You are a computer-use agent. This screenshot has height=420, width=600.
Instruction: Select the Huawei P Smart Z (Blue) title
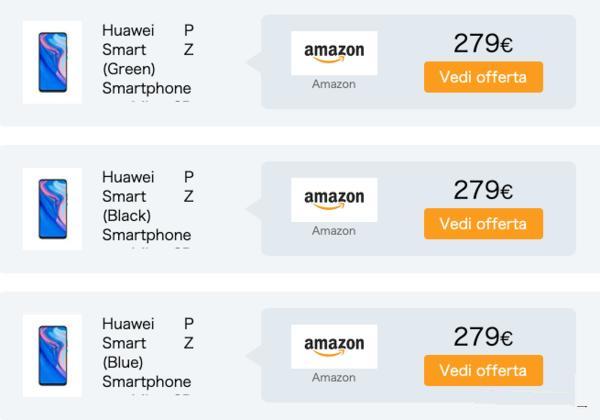147,353
